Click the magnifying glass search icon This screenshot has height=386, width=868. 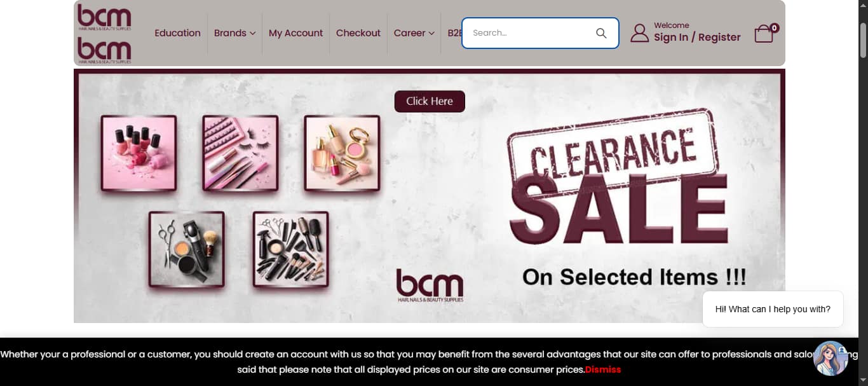coord(601,33)
